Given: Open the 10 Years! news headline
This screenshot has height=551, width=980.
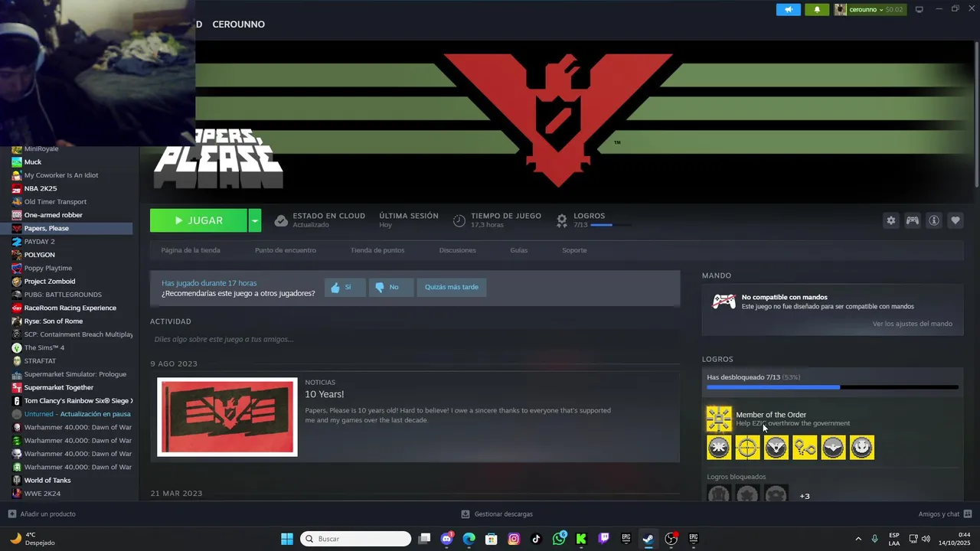Looking at the screenshot, I should tap(325, 394).
